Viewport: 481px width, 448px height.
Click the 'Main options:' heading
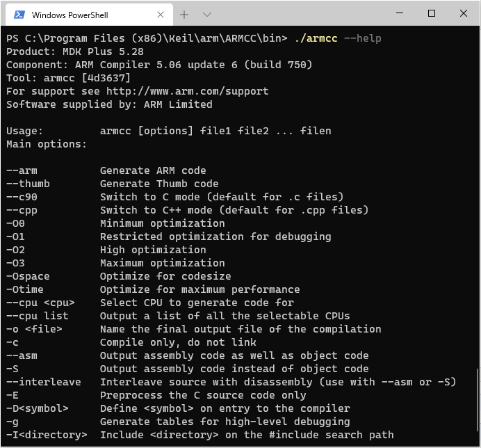click(47, 144)
